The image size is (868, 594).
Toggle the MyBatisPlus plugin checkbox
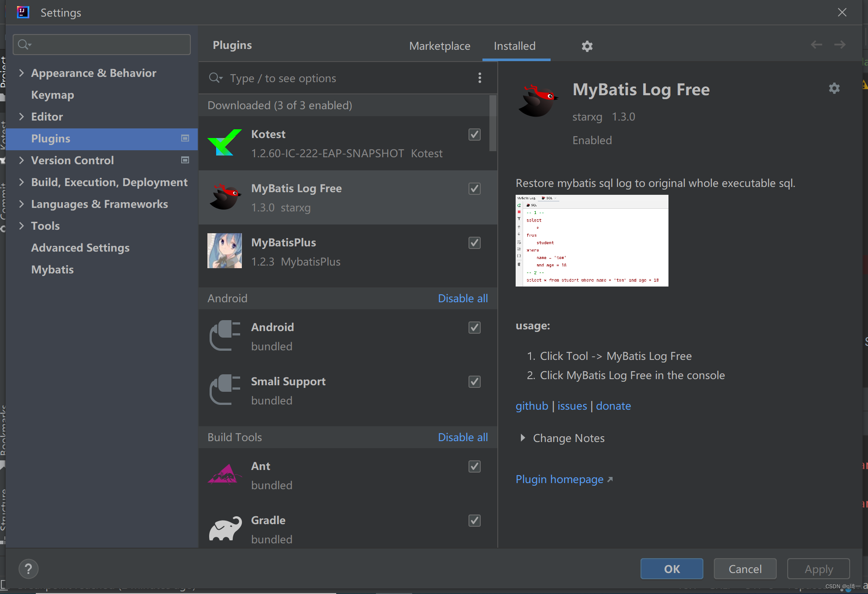pyautogui.click(x=475, y=243)
